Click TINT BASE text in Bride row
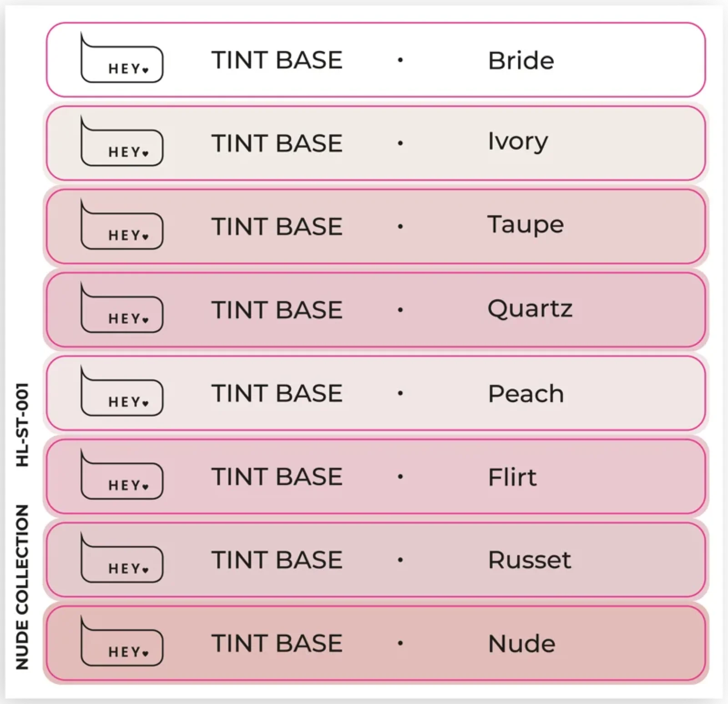This screenshot has width=728, height=704. 277,60
